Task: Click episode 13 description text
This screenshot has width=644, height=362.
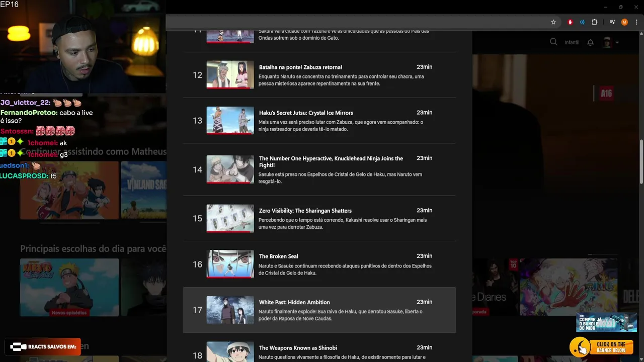Action: (341, 126)
